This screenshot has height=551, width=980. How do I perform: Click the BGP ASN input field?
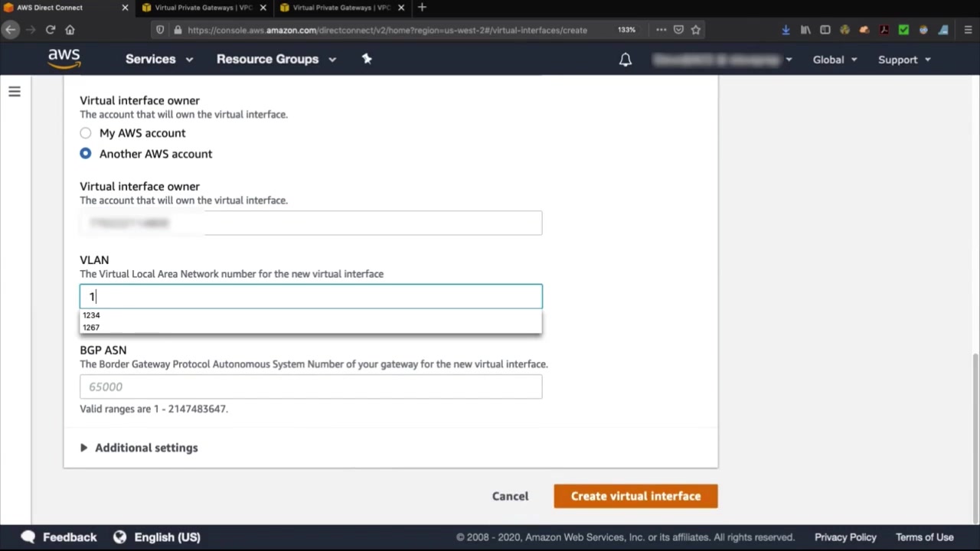311,386
